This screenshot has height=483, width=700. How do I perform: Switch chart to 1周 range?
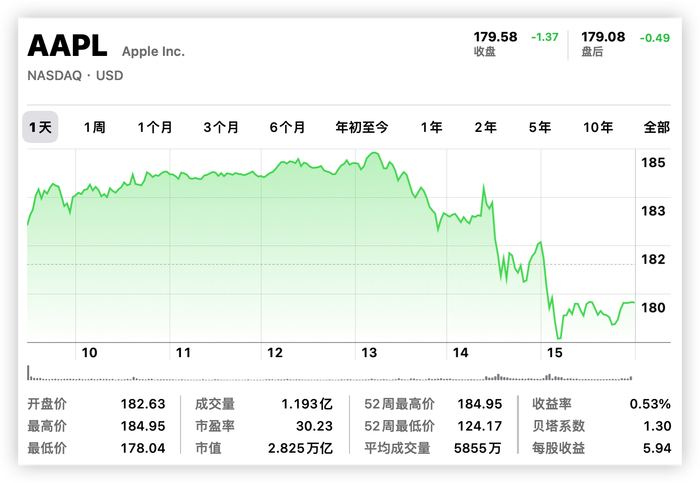tap(94, 127)
